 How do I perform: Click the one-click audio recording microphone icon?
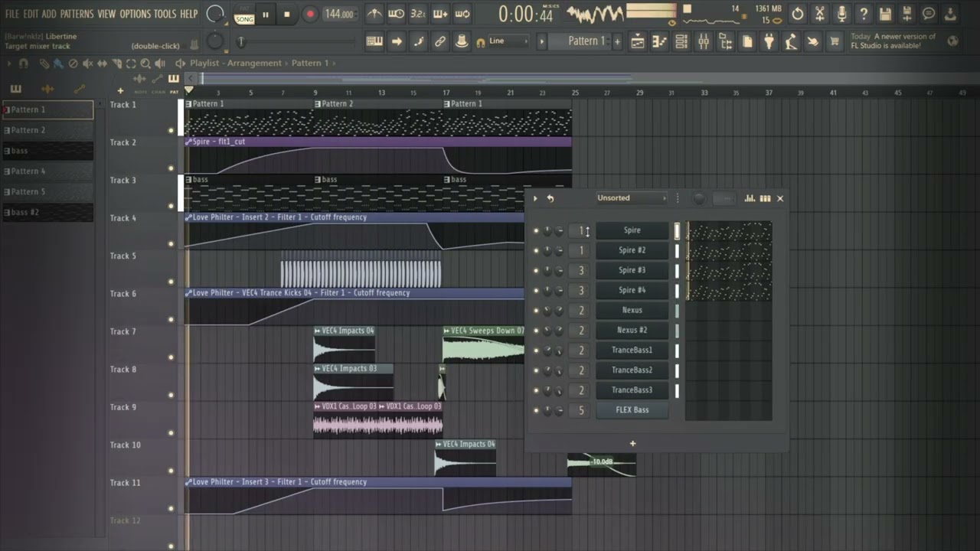[x=841, y=14]
